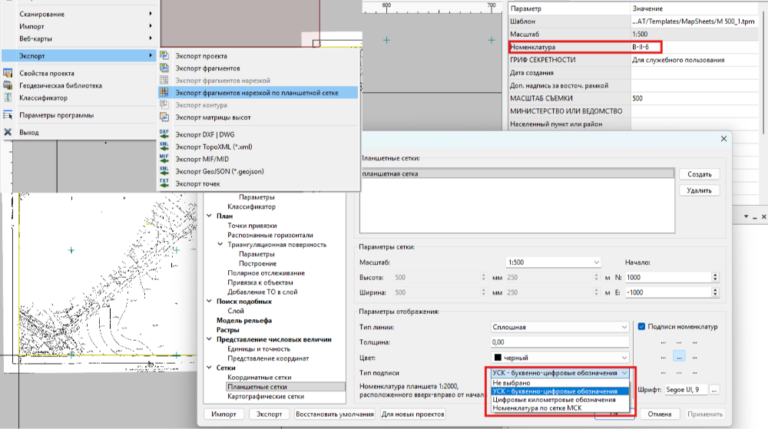Click the Восстановить умолчания button
This screenshot has width=768, height=429.
pyautogui.click(x=335, y=414)
